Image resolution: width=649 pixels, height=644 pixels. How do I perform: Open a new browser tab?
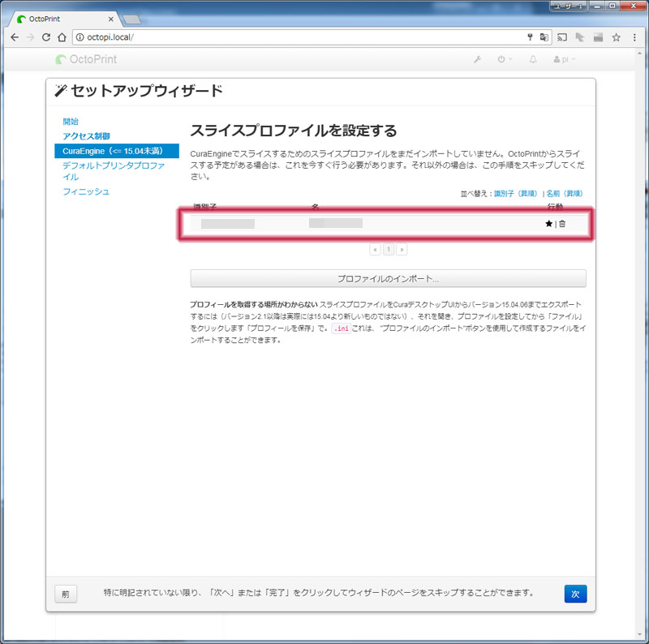tap(131, 19)
